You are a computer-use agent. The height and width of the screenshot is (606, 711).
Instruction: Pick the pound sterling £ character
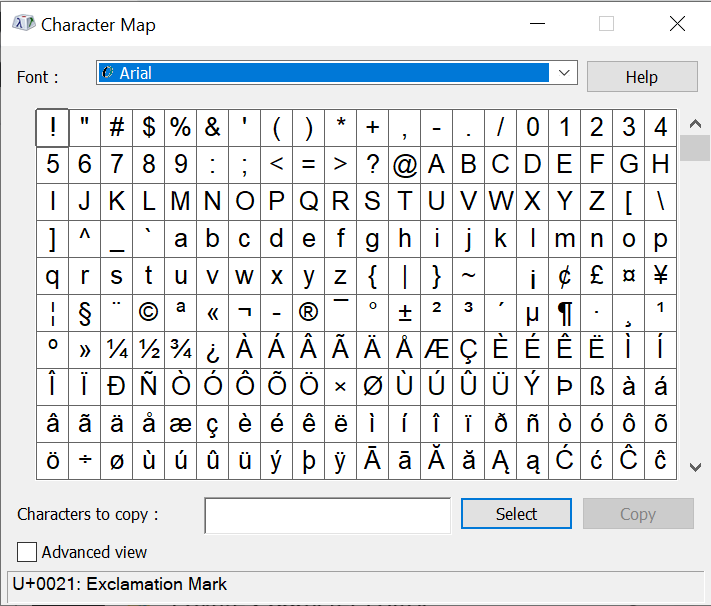(x=597, y=276)
